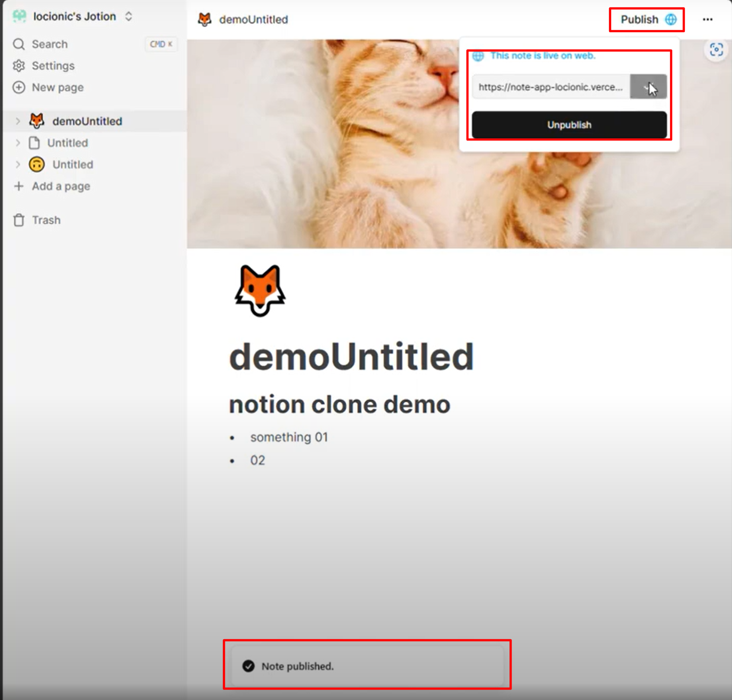Click the fox icon beside demoUntitled in sidebar
This screenshot has height=700, width=732.
click(x=36, y=121)
